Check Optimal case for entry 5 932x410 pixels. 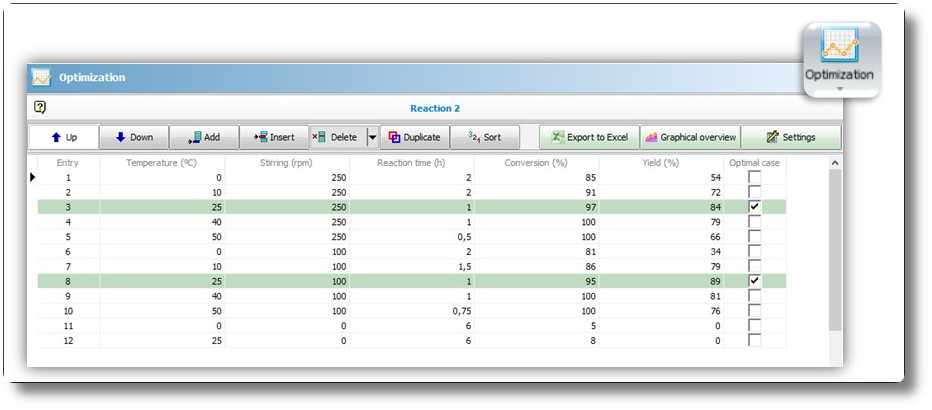point(754,236)
